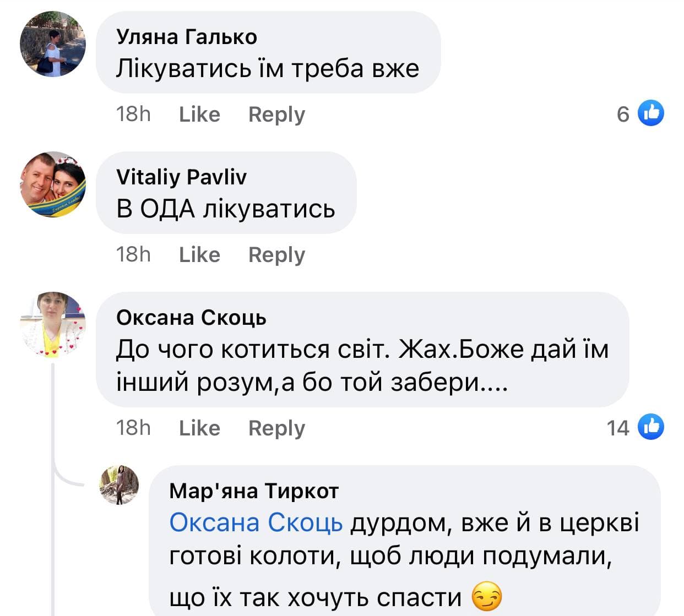The height and width of the screenshot is (616, 684).
Task: Open the Мар'яна Тиркот name link
Action: pos(254,490)
